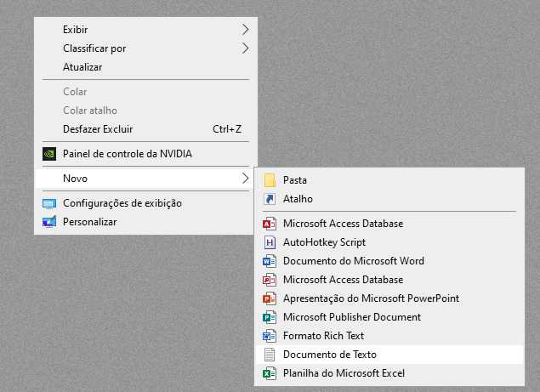
Task: Click the Atalho shortcut icon
Action: 270,199
